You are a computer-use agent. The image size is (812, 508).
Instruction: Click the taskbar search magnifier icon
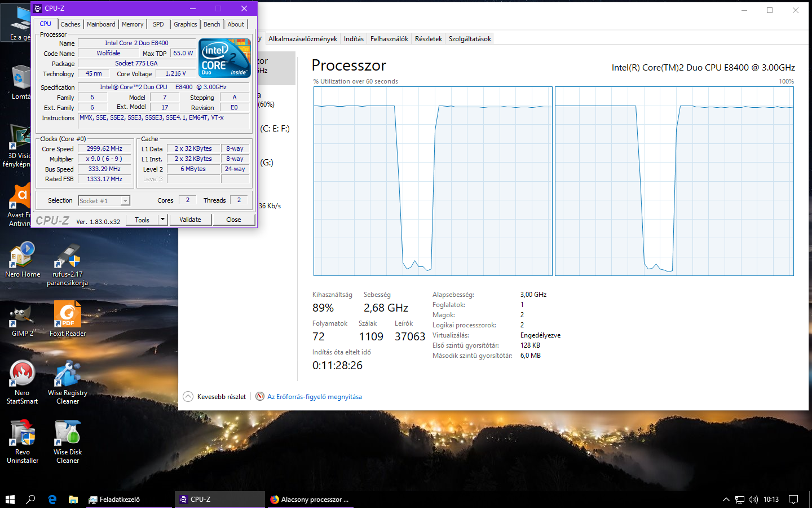point(30,500)
